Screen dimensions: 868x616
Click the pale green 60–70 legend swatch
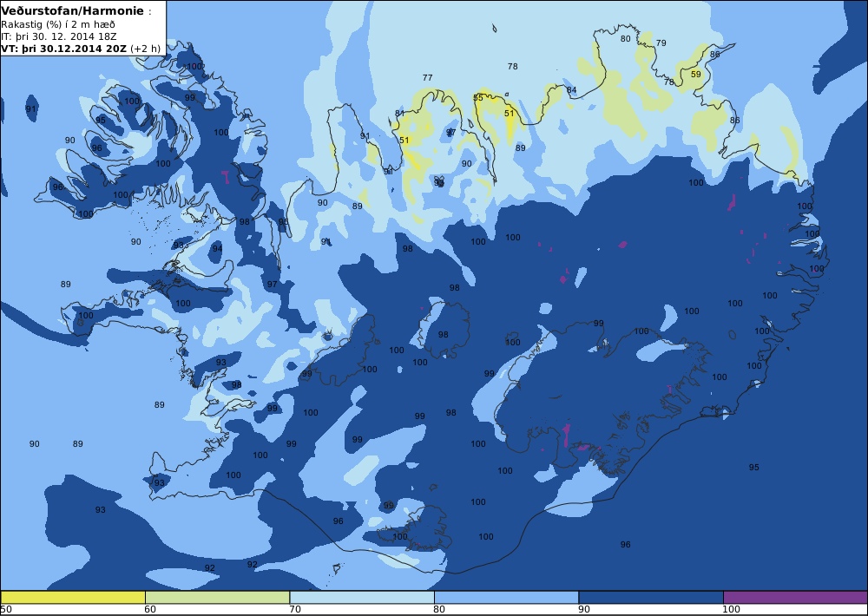click(218, 597)
